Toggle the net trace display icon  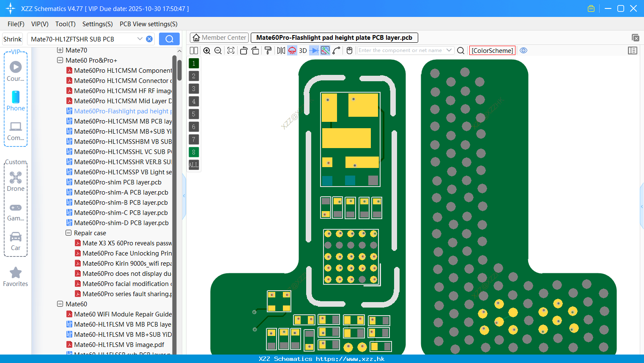pos(325,50)
